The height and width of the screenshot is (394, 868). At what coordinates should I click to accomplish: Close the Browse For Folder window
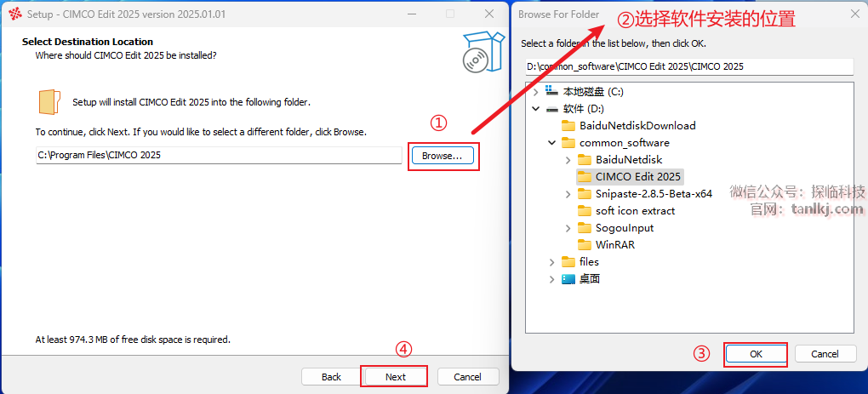point(854,14)
